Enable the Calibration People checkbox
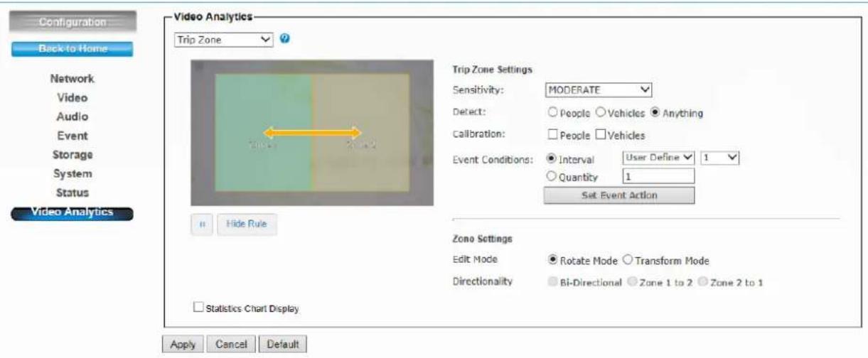Viewport: 868px width, 358px height. pos(551,135)
